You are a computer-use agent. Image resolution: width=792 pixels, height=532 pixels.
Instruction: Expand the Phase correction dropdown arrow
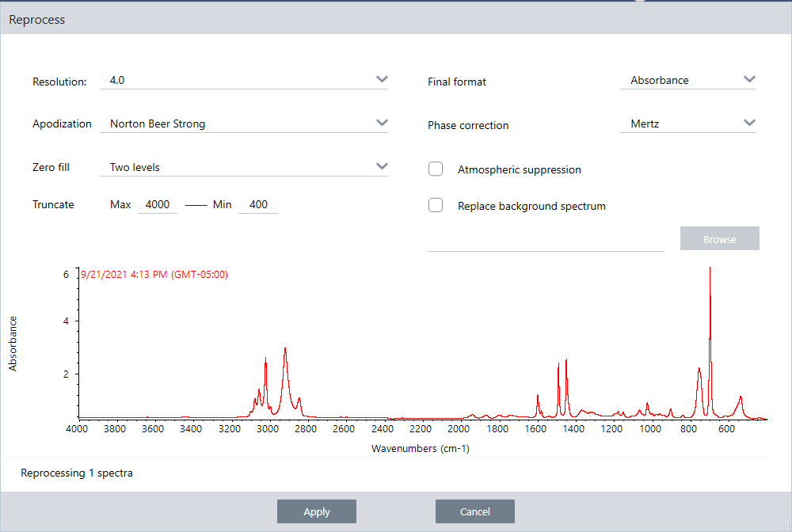click(749, 123)
